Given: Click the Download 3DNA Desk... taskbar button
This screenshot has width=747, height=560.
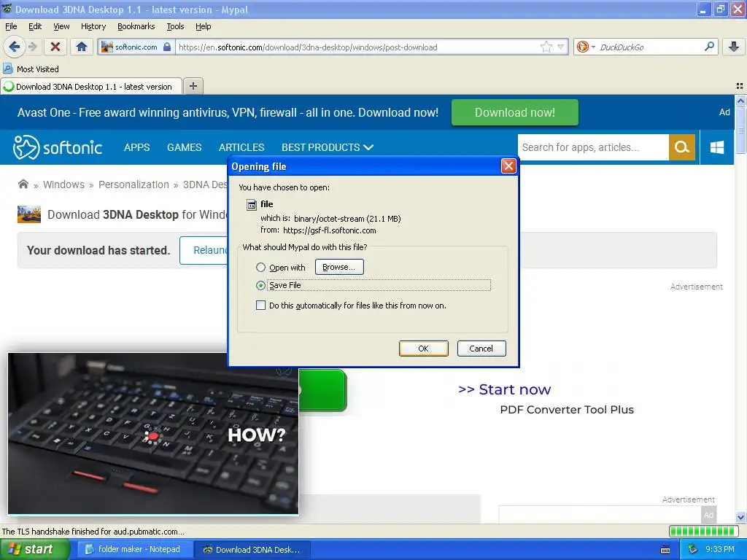Looking at the screenshot, I should tap(252, 549).
